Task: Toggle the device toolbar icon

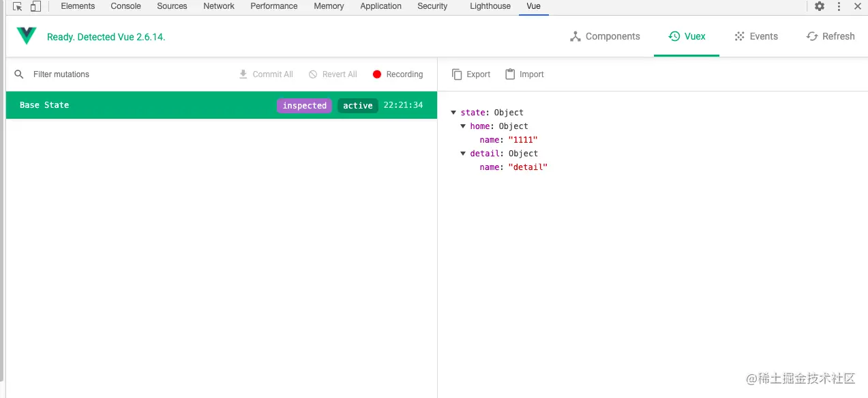Action: (x=35, y=6)
